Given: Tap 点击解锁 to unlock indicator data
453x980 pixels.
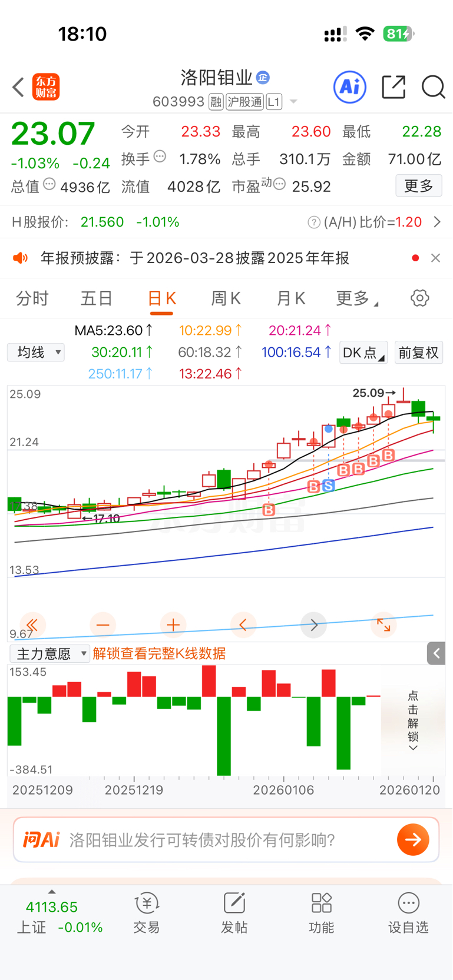Looking at the screenshot, I should point(413,720).
